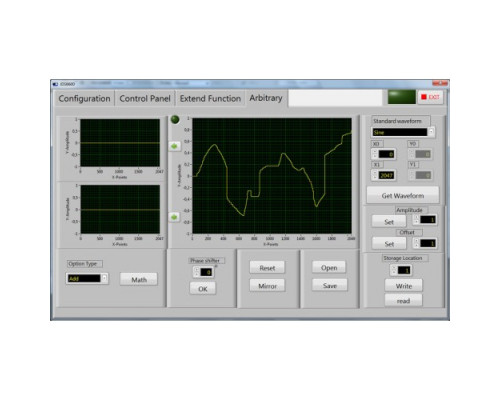Open the Option Type Add dropdown

pos(87,278)
